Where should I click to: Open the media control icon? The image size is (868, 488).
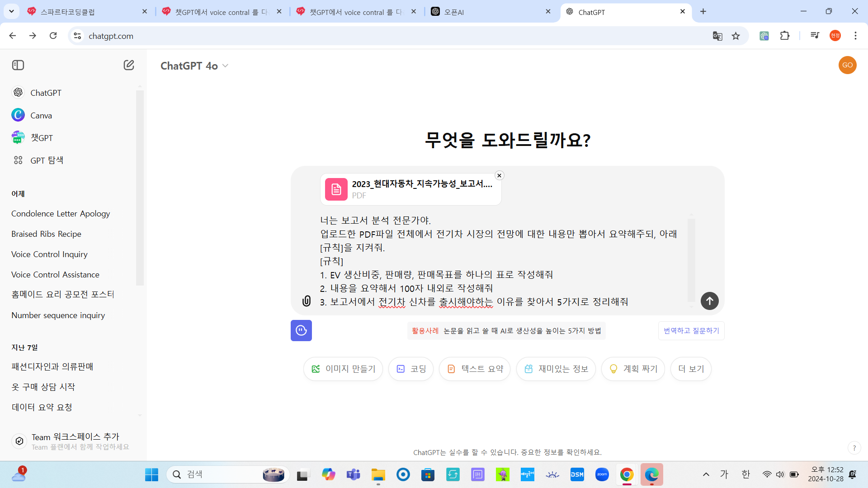[815, 36]
